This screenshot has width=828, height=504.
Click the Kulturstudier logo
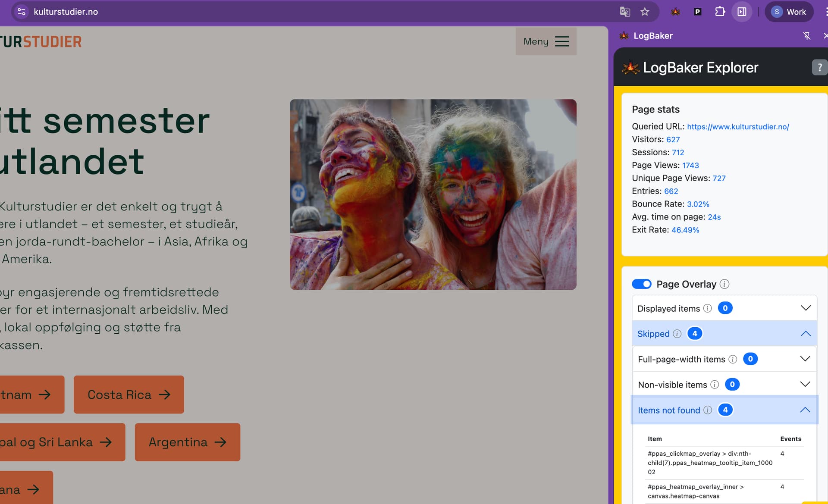(x=41, y=42)
